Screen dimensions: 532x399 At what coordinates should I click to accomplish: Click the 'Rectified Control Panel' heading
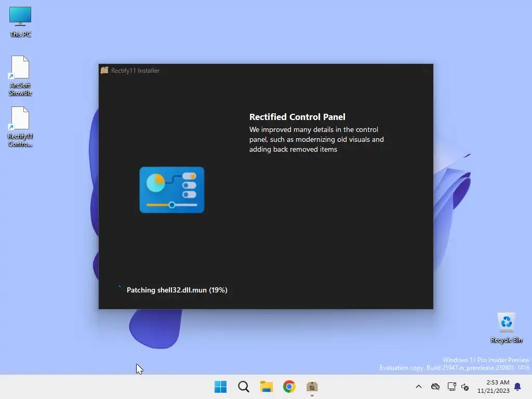click(297, 117)
